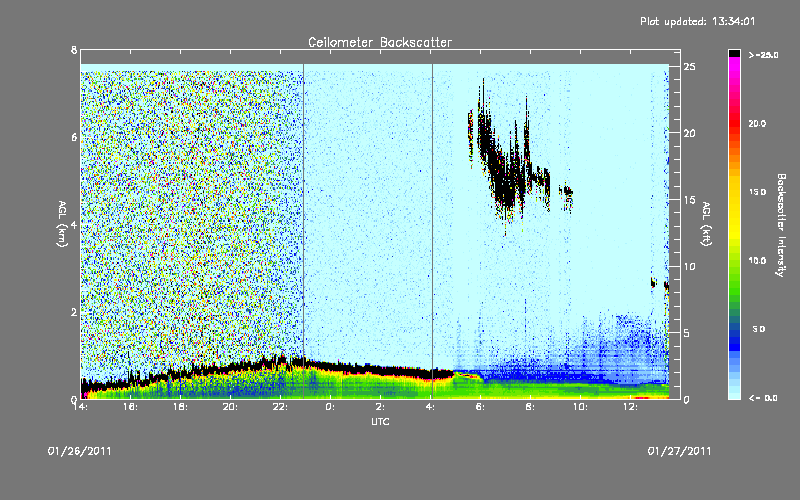800x500 pixels.
Task: Click the 20: tick label on time axis
Action: [230, 407]
